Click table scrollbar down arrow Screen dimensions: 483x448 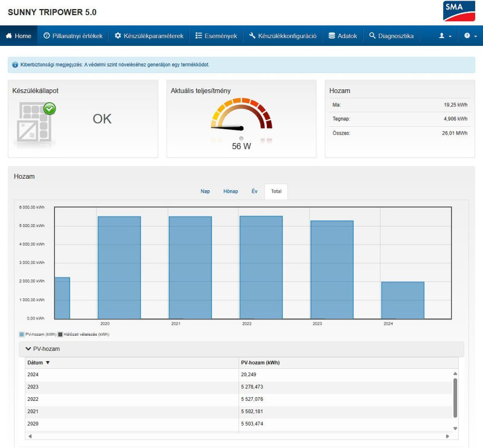click(455, 429)
